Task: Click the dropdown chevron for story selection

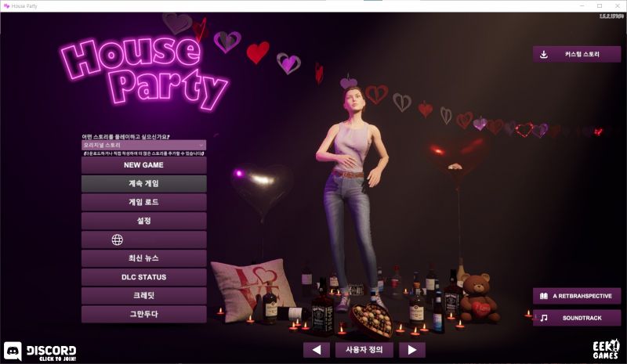Action: (x=201, y=145)
